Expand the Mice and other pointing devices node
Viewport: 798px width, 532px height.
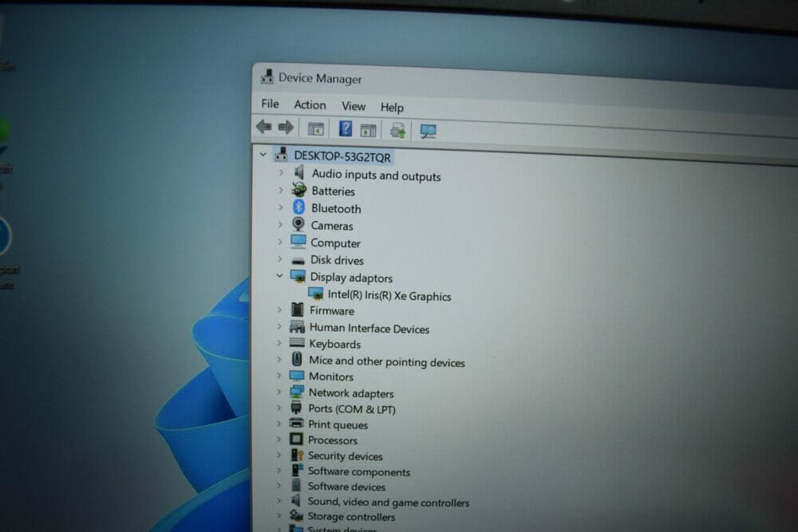tap(279, 359)
